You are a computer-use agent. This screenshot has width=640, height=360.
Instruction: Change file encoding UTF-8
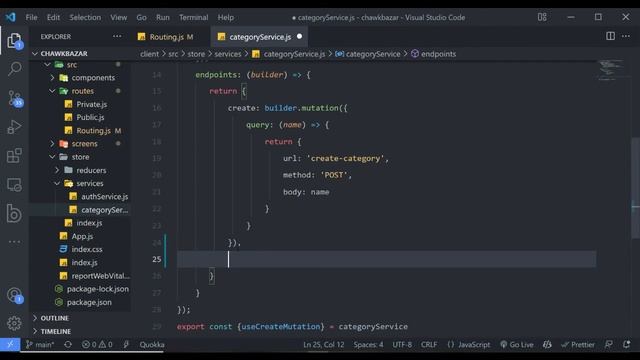(x=402, y=344)
